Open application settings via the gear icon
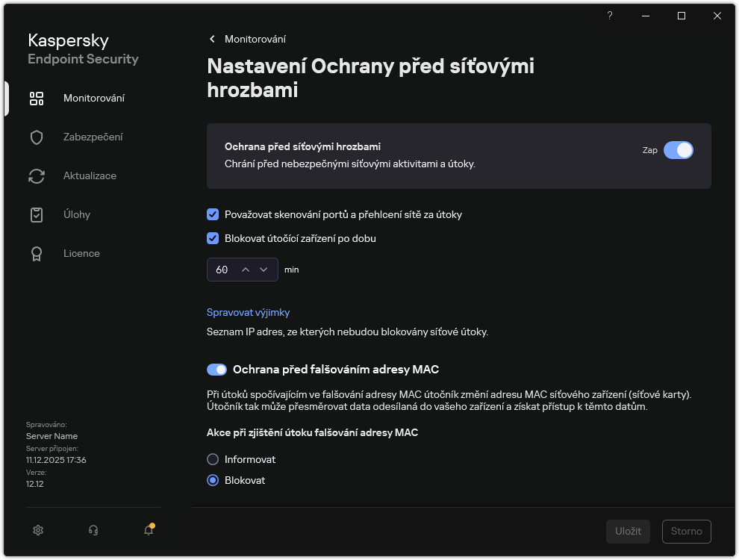739x560 pixels. [38, 530]
